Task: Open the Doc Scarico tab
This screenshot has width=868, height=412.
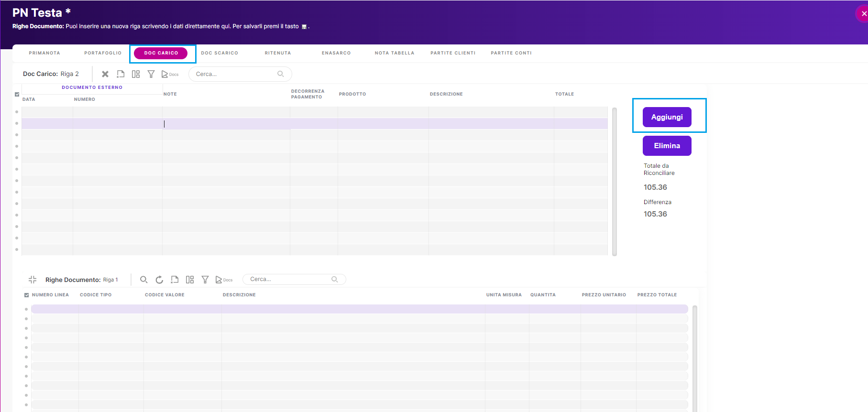Action: click(x=220, y=53)
